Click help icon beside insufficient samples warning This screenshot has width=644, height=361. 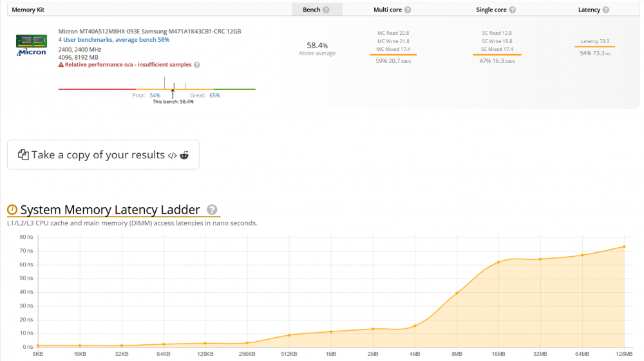(196, 65)
